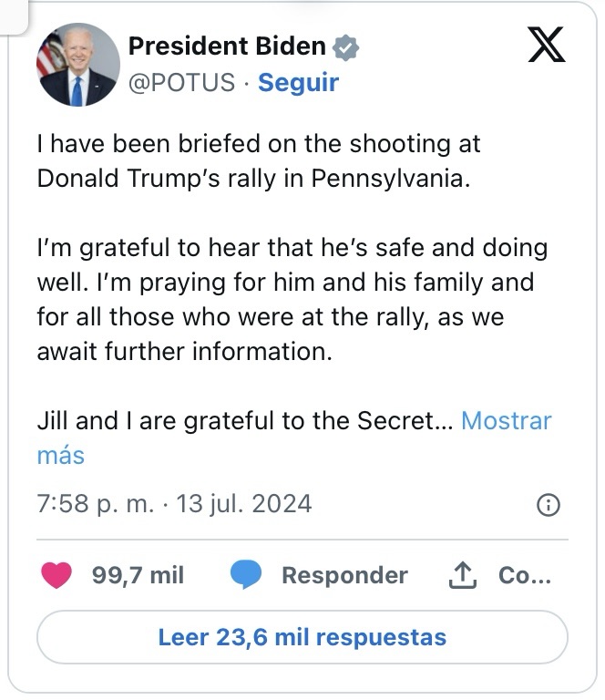Click the X logo in the tweet corner
This screenshot has height=700, width=605.
(547, 45)
